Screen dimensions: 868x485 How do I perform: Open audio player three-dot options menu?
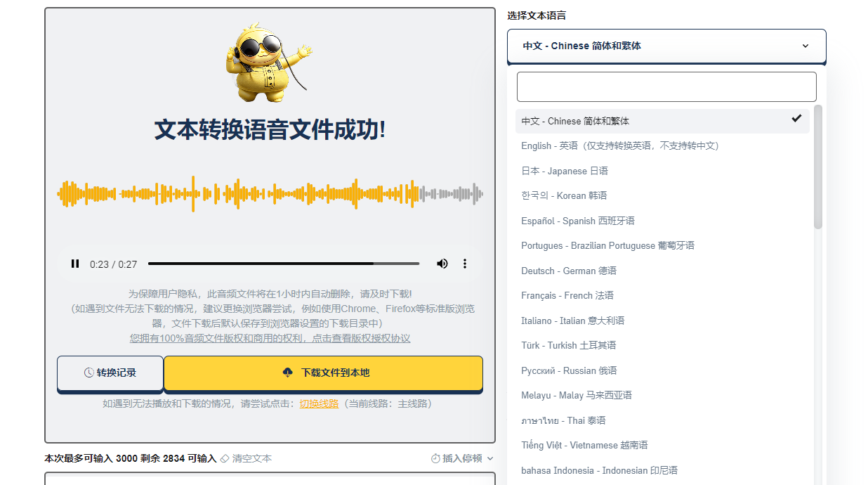pos(464,264)
